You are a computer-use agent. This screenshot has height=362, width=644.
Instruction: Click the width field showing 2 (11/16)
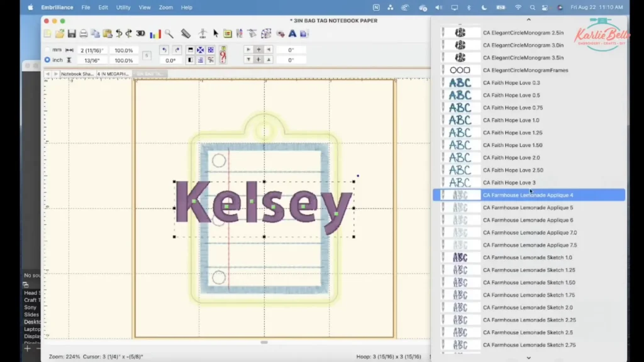click(92, 50)
